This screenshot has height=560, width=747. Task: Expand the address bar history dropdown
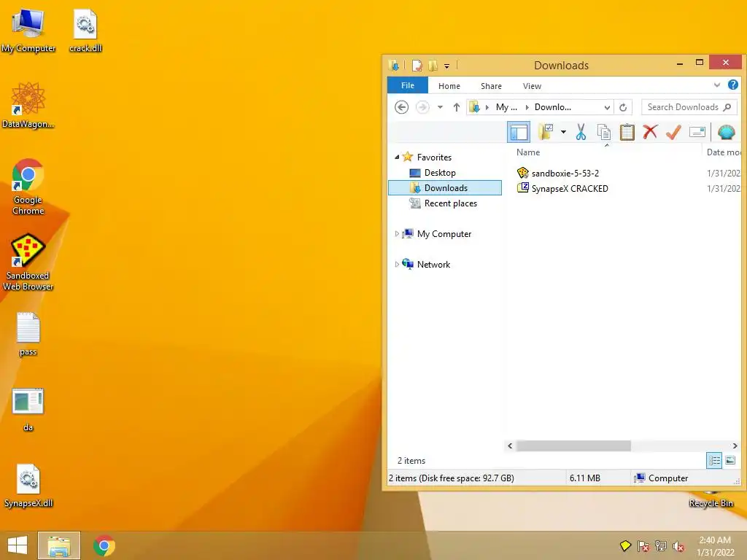[607, 108]
